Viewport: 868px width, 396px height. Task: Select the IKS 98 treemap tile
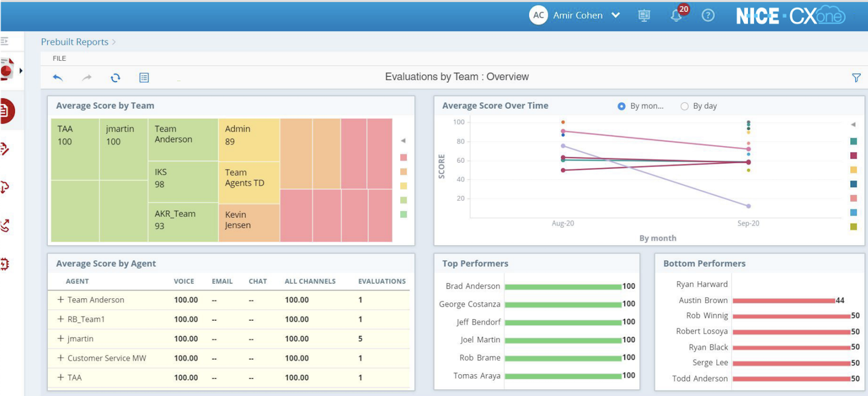(x=183, y=182)
